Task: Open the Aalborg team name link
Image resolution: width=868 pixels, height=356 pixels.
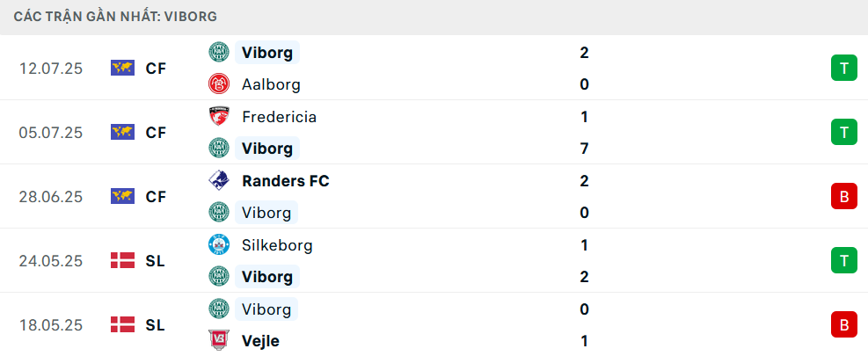Action: point(271,84)
